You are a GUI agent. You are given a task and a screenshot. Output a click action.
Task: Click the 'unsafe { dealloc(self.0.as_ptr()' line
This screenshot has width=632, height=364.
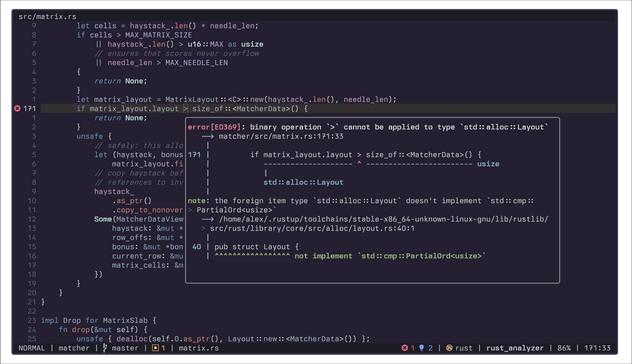[223, 339]
